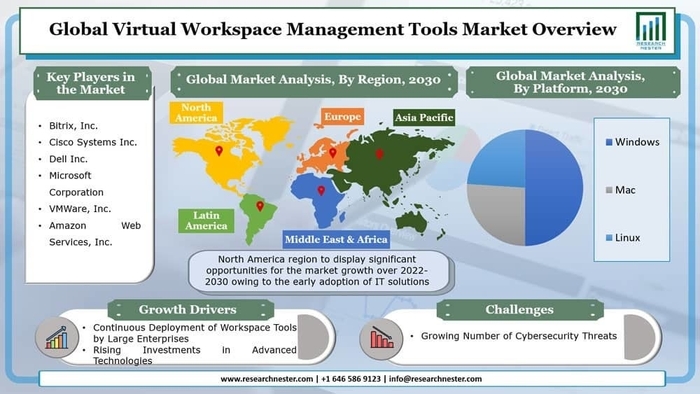Select the Key Players in the Market header
Image resolution: width=700 pixels, height=394 pixels.
[91, 83]
